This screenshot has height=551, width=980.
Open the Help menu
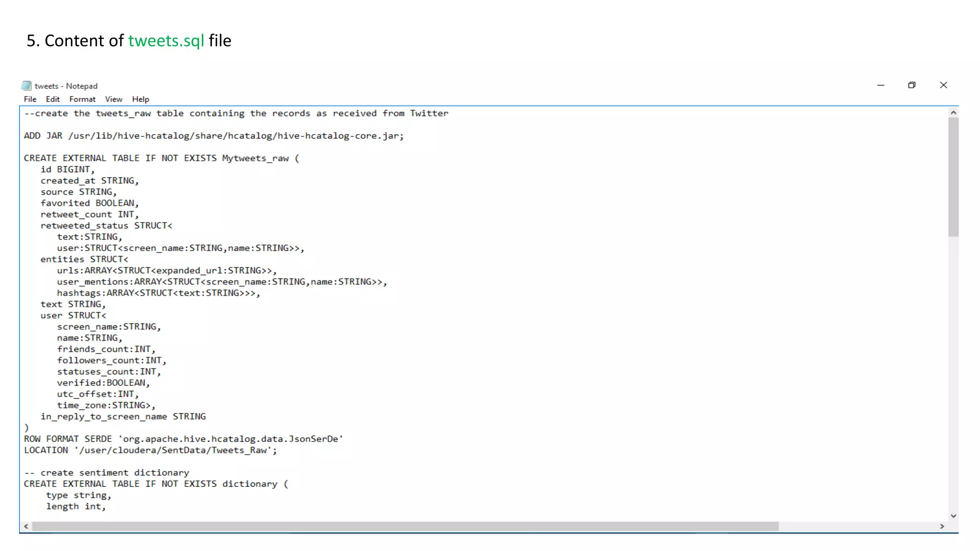click(141, 99)
